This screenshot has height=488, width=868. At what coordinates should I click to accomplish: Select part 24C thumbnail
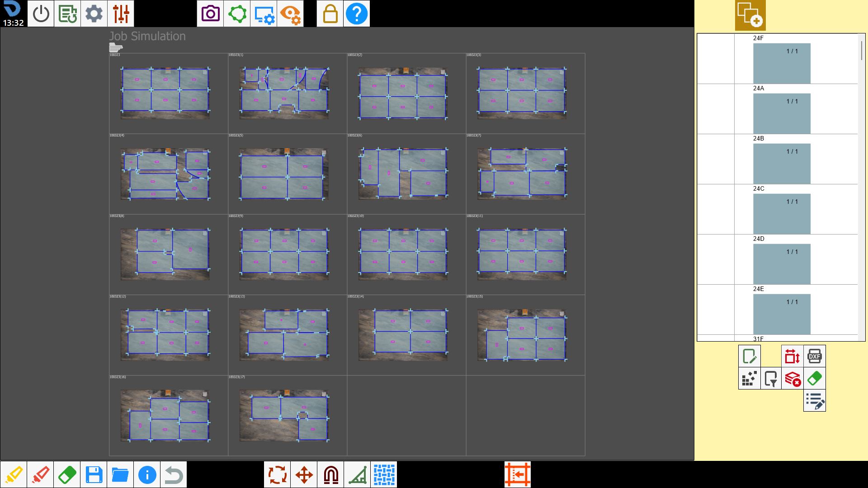pyautogui.click(x=782, y=214)
